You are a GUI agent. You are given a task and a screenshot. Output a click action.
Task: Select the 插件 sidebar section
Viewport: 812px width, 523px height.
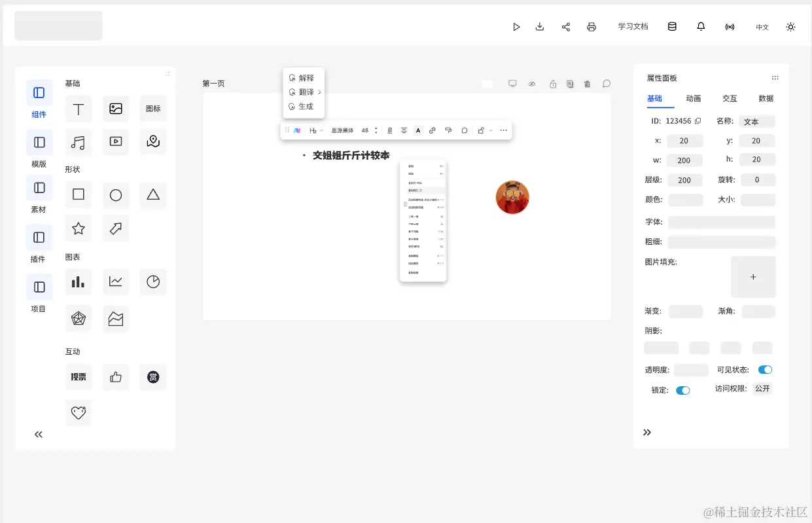(x=39, y=244)
